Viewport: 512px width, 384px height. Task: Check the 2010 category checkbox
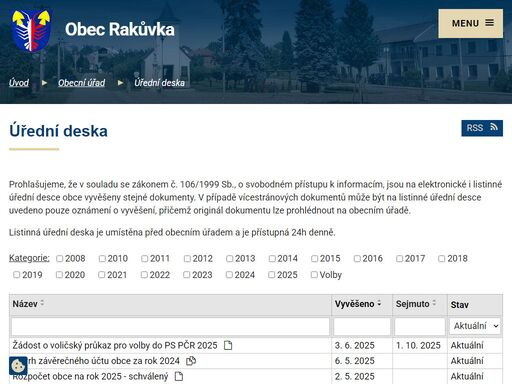click(102, 259)
